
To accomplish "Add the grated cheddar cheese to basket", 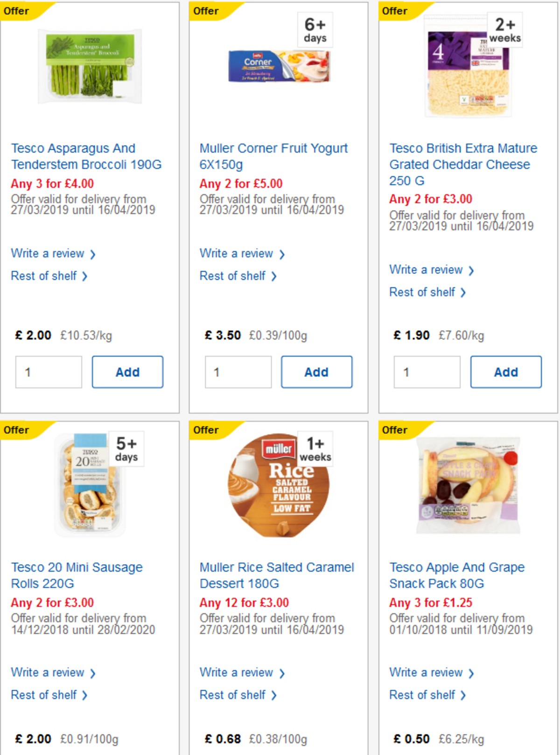I will (506, 371).
